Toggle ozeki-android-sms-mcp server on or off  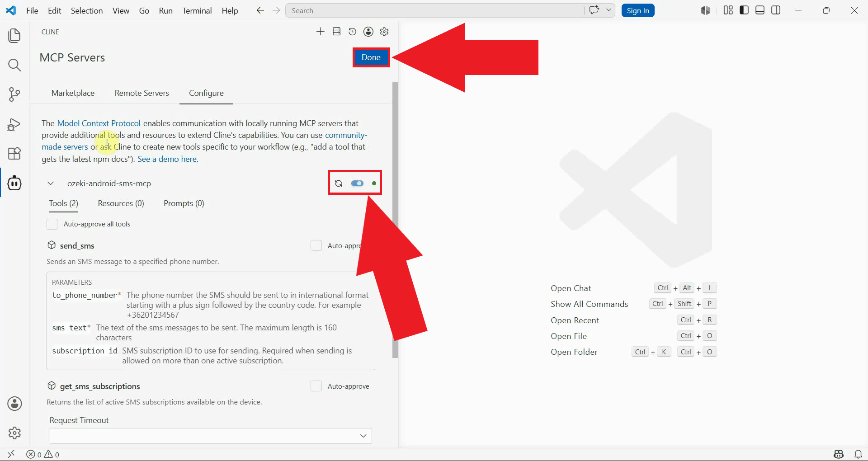pos(357,183)
